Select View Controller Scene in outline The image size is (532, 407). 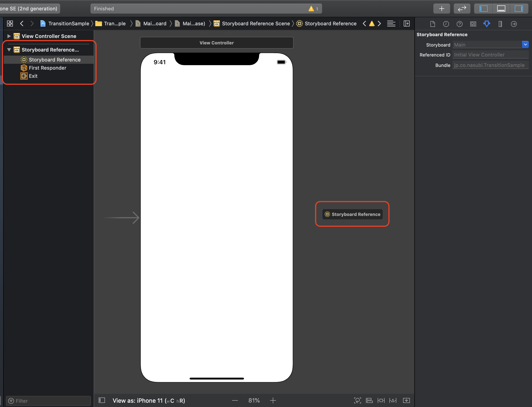(x=48, y=36)
